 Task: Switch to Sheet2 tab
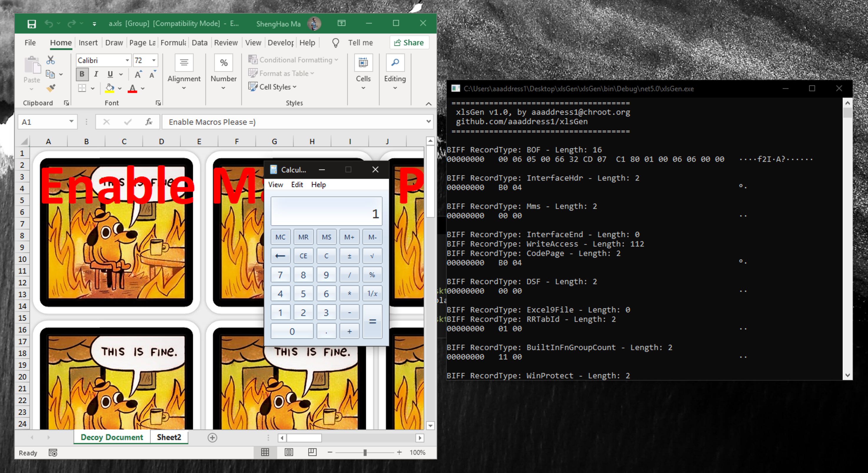pos(169,437)
